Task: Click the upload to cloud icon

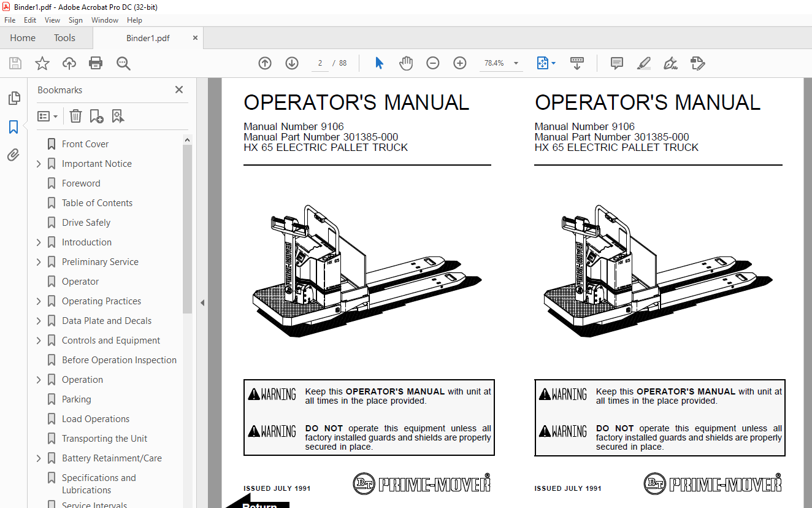Action: coord(69,63)
